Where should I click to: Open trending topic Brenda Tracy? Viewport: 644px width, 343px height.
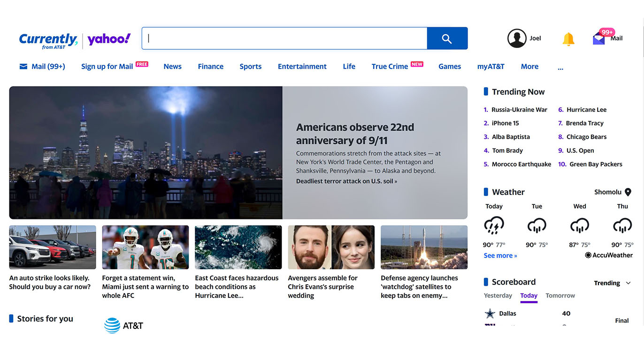click(585, 123)
